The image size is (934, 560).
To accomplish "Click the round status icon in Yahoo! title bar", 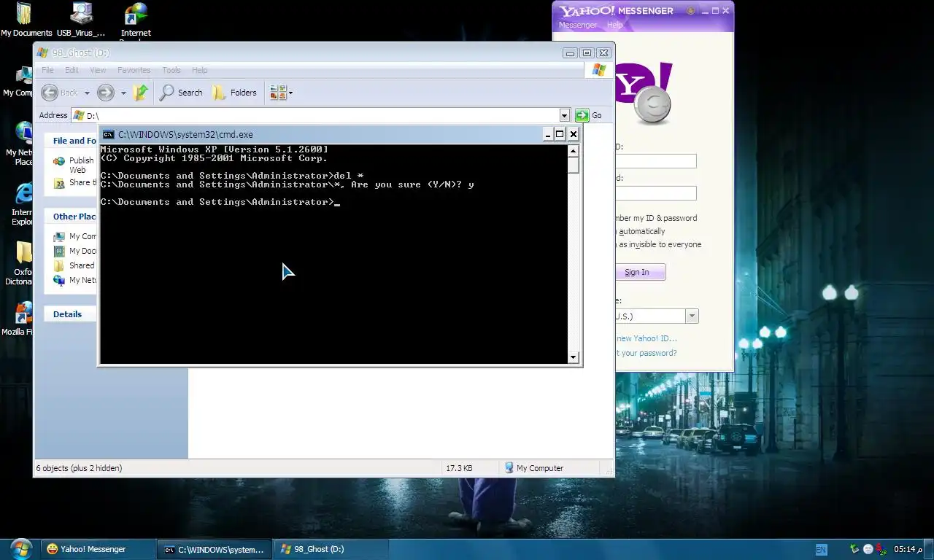I will [x=690, y=11].
